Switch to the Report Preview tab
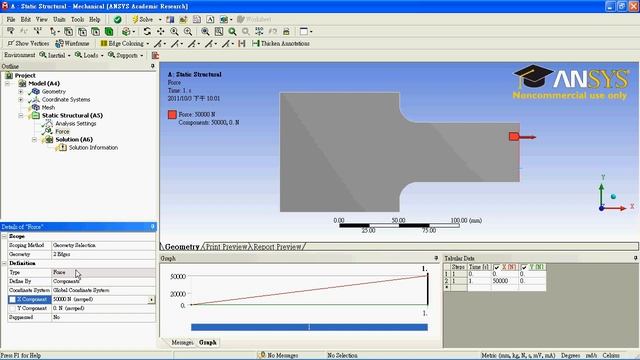The height and width of the screenshot is (360, 640). point(277,247)
